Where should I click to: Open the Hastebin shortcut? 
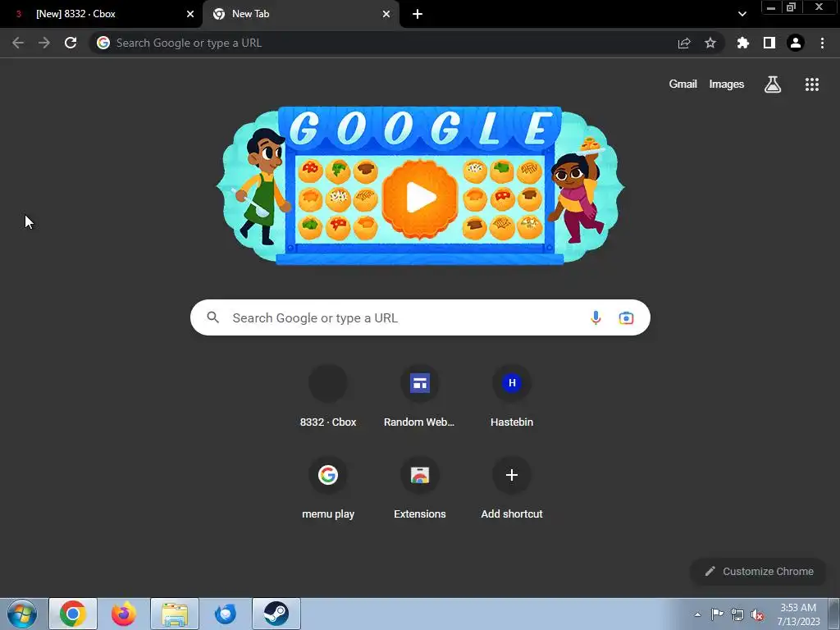512,396
